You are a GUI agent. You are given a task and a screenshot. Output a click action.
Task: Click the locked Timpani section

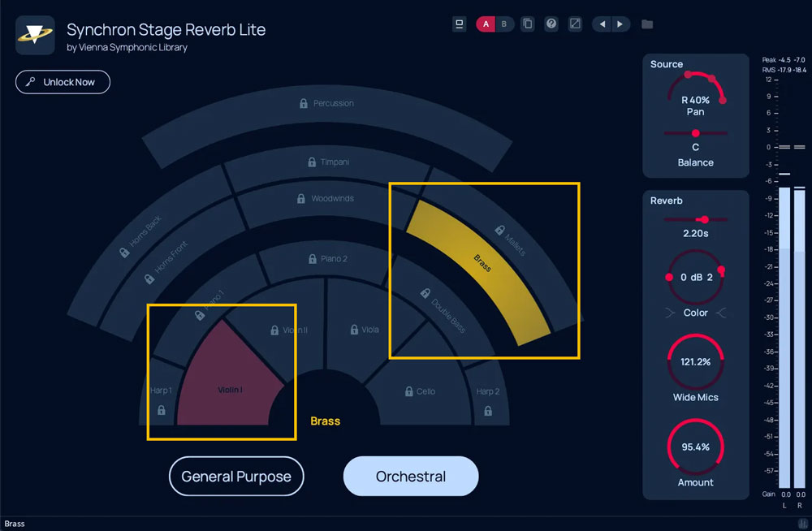(328, 162)
